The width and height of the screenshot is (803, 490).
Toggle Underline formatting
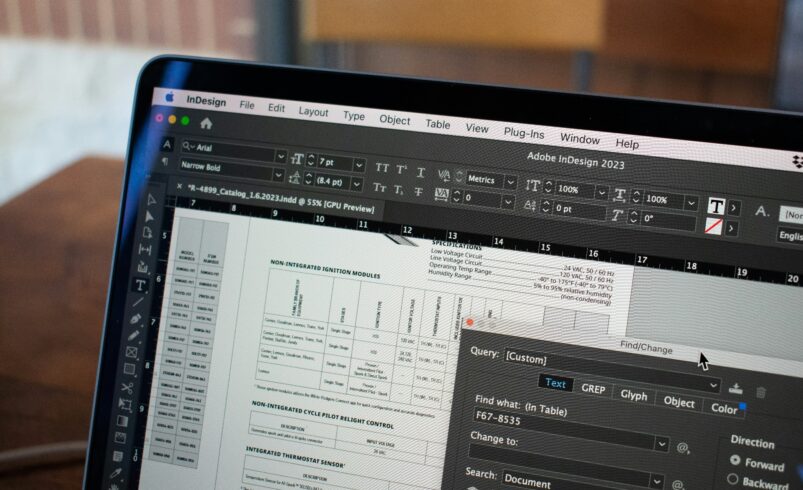point(420,173)
